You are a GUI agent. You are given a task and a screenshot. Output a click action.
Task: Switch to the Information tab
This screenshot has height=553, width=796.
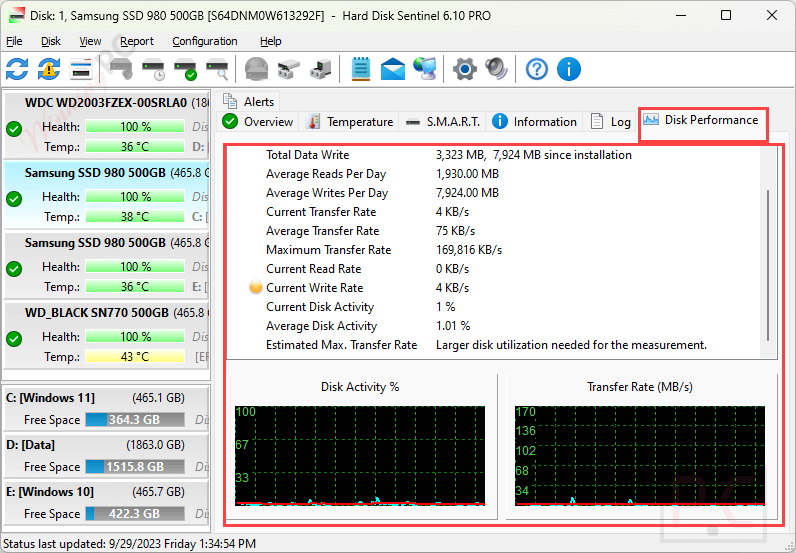click(535, 122)
